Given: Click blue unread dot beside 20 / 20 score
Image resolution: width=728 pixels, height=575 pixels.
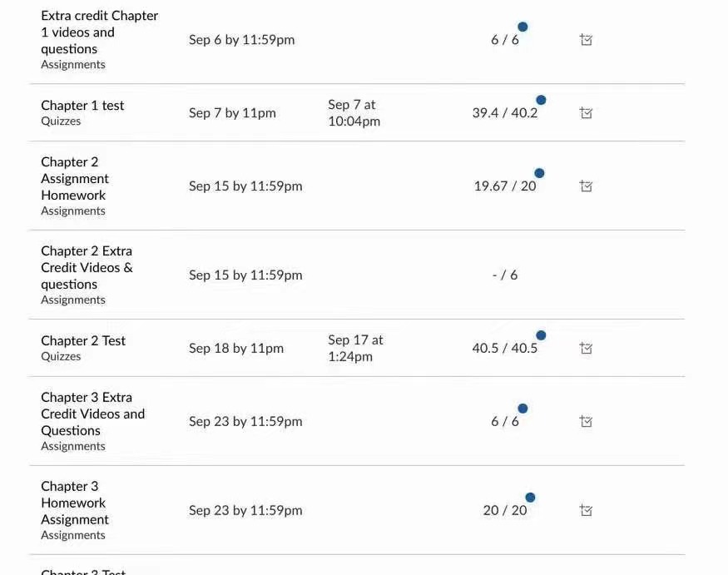Looking at the screenshot, I should click(530, 498).
